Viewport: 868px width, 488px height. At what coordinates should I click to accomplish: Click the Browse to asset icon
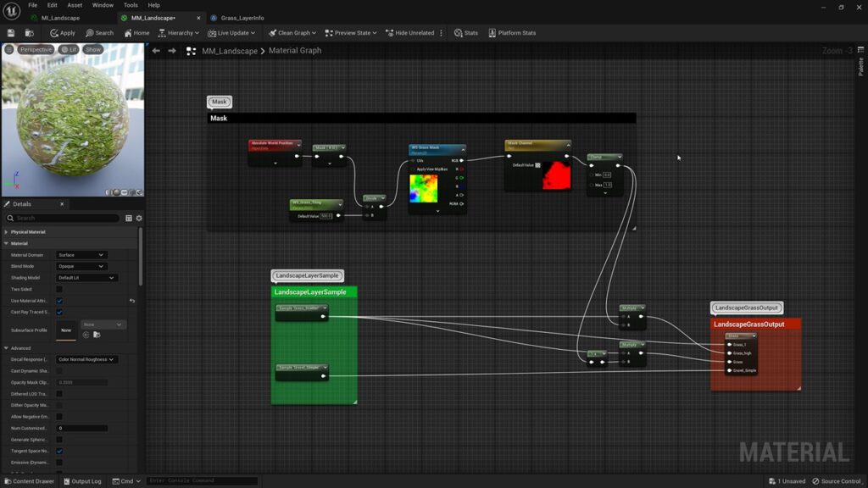tap(29, 33)
